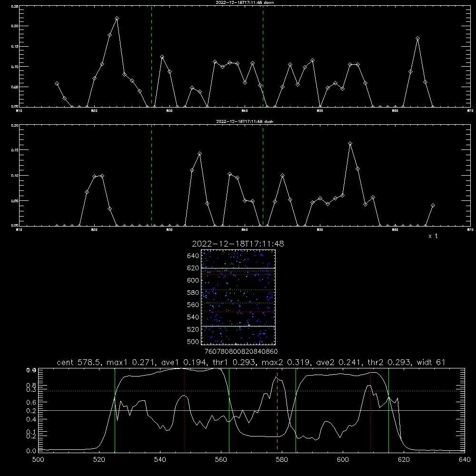This screenshot has width=476, height=476.
Task: Click the orange dashed center line in bottom plot
Action: (x=277, y=410)
